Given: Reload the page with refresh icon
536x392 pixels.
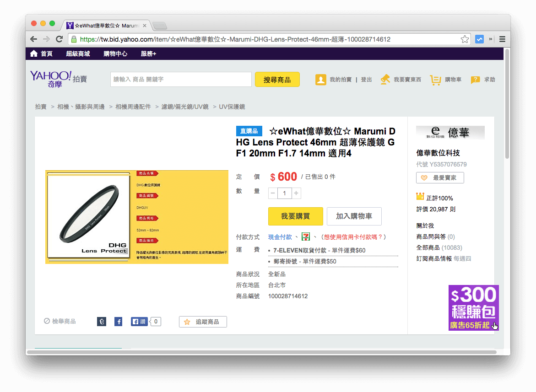Looking at the screenshot, I should [x=59, y=39].
